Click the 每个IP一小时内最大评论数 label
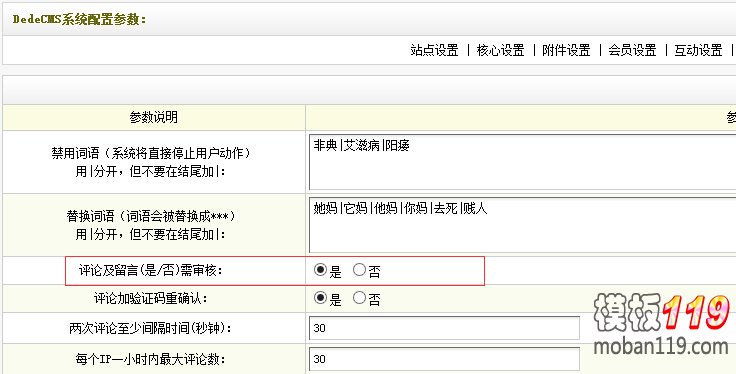The height and width of the screenshot is (374, 736). click(x=151, y=359)
